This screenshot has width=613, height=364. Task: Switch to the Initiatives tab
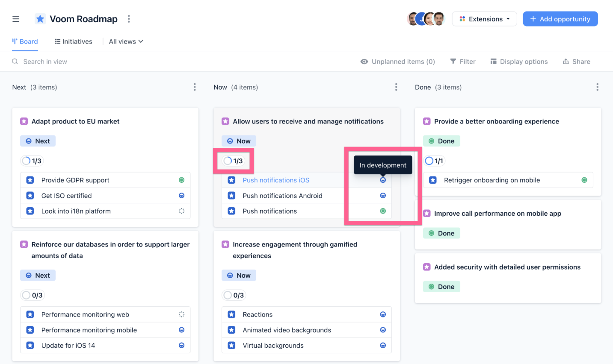tap(74, 41)
